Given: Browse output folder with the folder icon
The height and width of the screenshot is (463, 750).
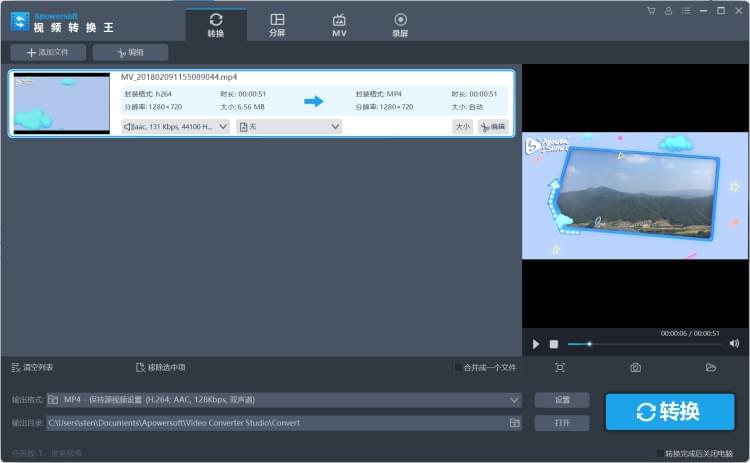Looking at the screenshot, I should click(x=515, y=423).
